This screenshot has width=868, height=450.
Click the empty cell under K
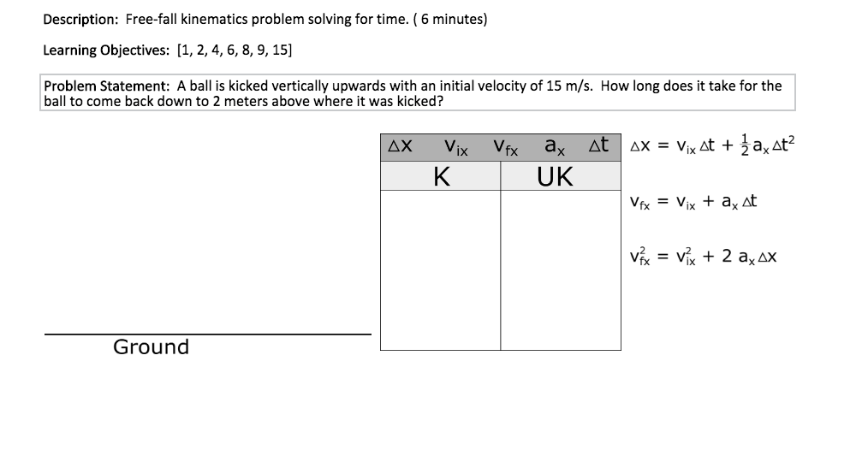pos(441,269)
